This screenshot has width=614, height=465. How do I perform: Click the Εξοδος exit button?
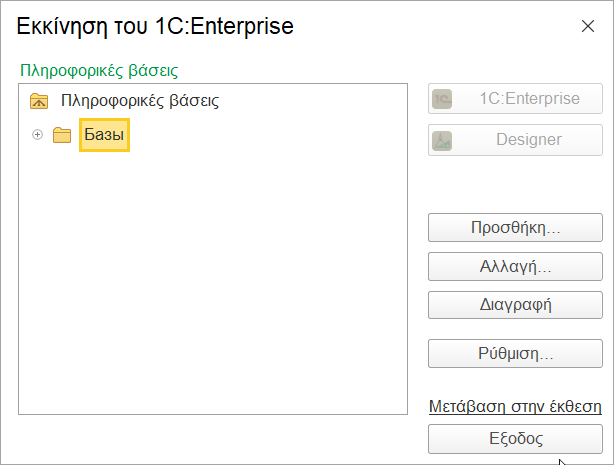coord(515,439)
